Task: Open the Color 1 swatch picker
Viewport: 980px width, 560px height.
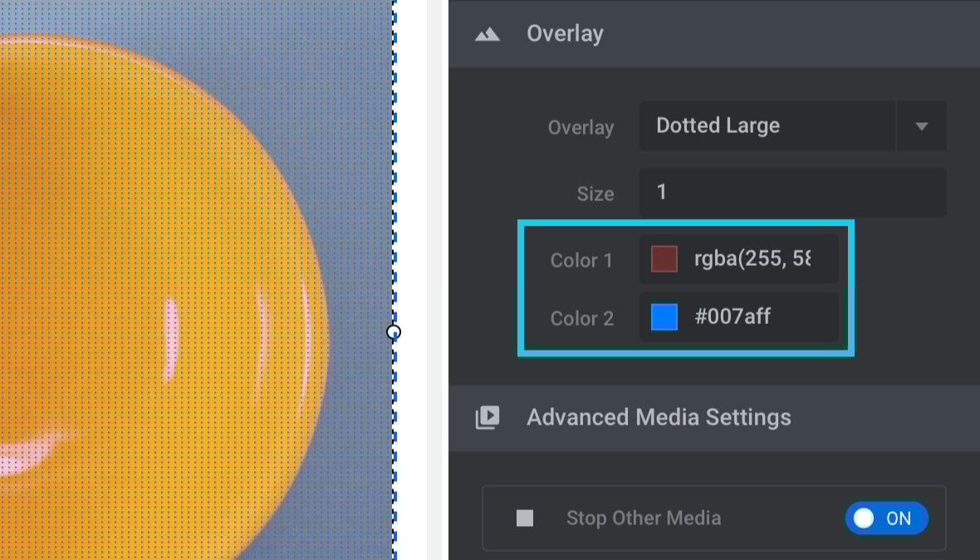Action: pos(664,258)
